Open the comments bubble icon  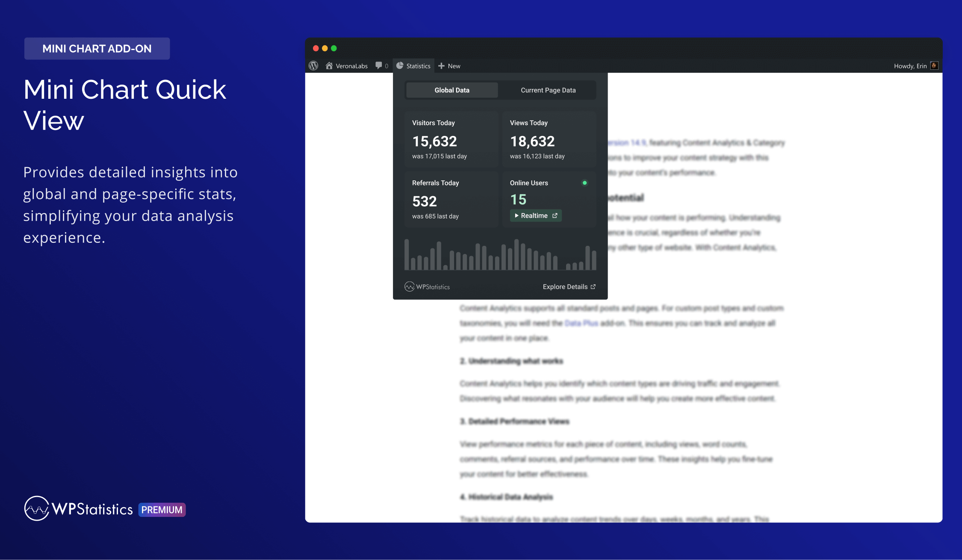tap(379, 65)
